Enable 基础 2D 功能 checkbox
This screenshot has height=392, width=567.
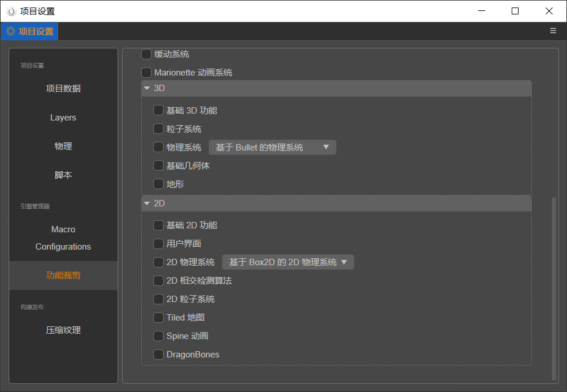pyautogui.click(x=158, y=225)
